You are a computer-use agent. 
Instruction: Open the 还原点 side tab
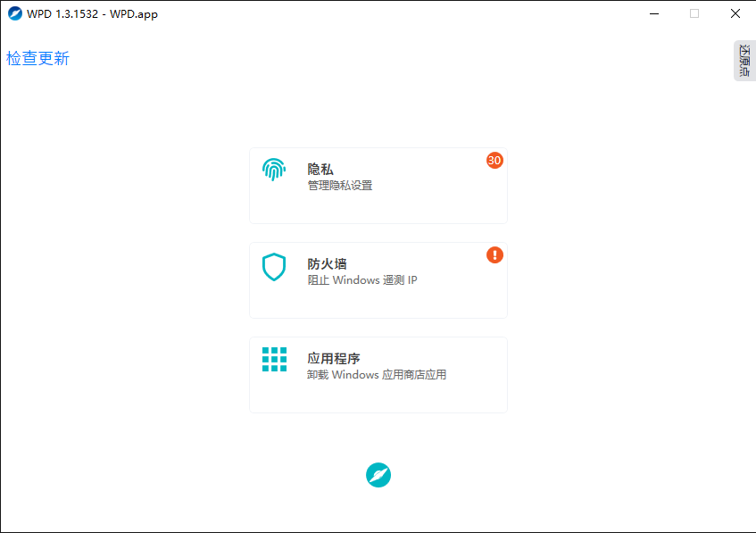(x=744, y=61)
